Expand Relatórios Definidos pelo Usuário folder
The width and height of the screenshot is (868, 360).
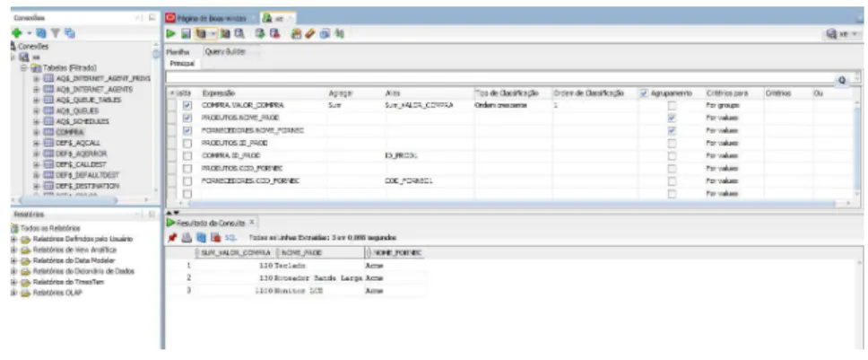[x=13, y=239]
